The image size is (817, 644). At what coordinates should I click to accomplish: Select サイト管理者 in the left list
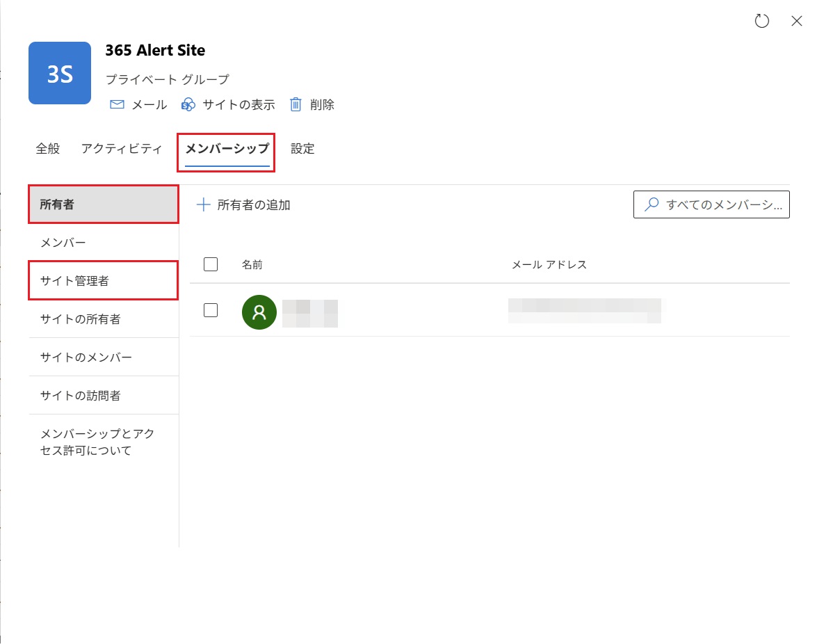pyautogui.click(x=74, y=281)
